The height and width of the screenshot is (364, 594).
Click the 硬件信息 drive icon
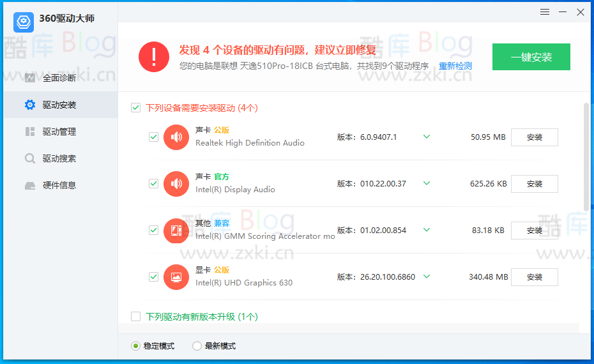point(30,186)
